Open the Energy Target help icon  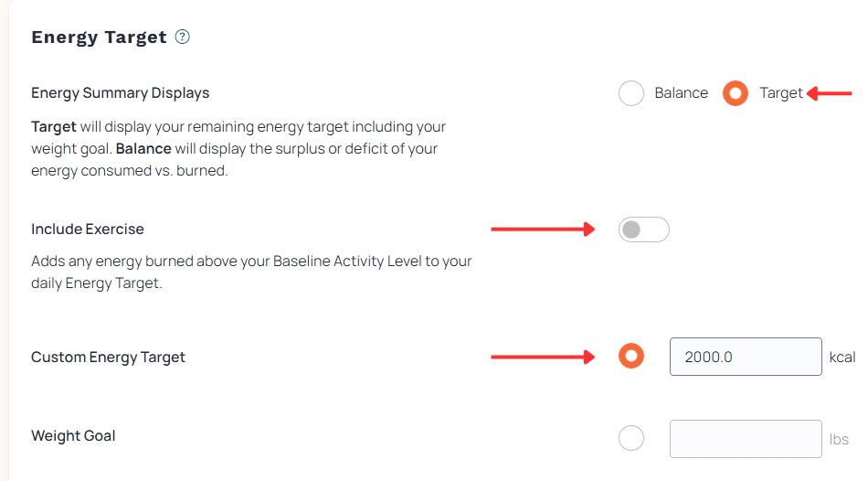point(182,37)
